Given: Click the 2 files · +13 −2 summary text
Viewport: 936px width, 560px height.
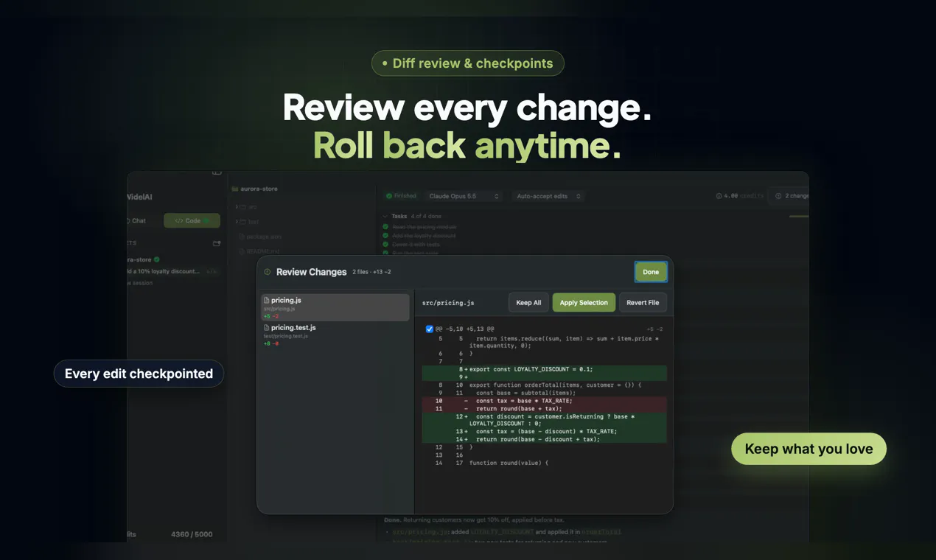Looking at the screenshot, I should [371, 272].
